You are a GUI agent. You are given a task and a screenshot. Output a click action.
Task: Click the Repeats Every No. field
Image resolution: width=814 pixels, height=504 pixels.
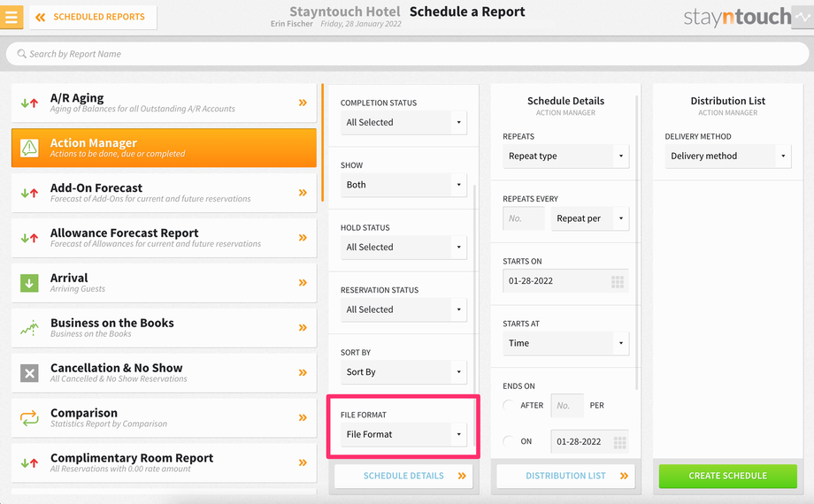point(523,218)
